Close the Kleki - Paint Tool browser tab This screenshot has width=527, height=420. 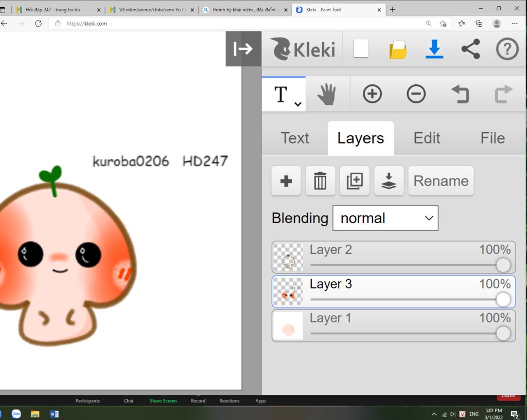coord(379,10)
